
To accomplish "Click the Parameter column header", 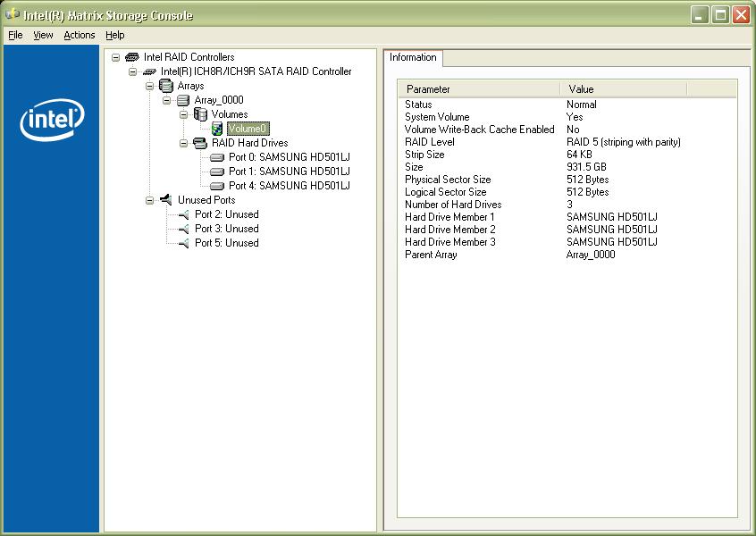I will pyautogui.click(x=479, y=89).
